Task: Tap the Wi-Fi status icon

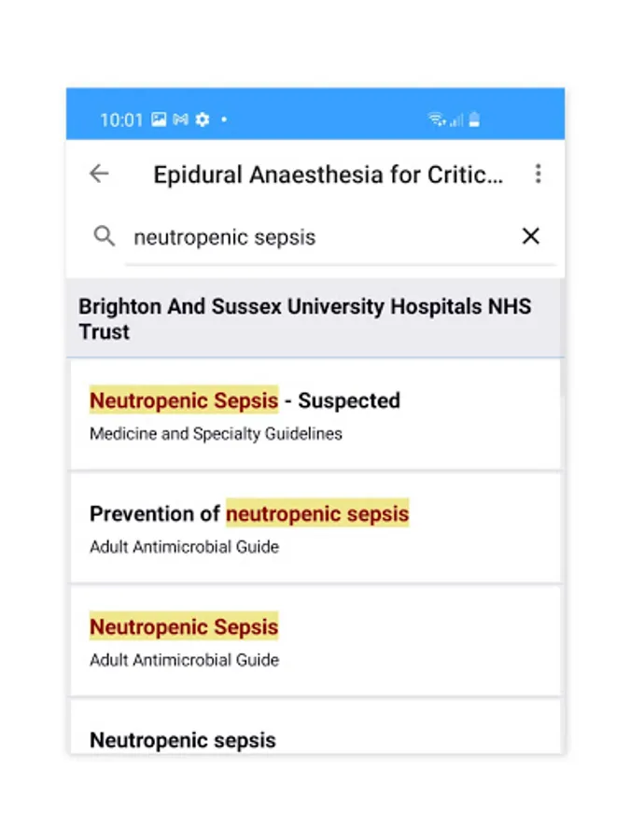Action: [436, 119]
